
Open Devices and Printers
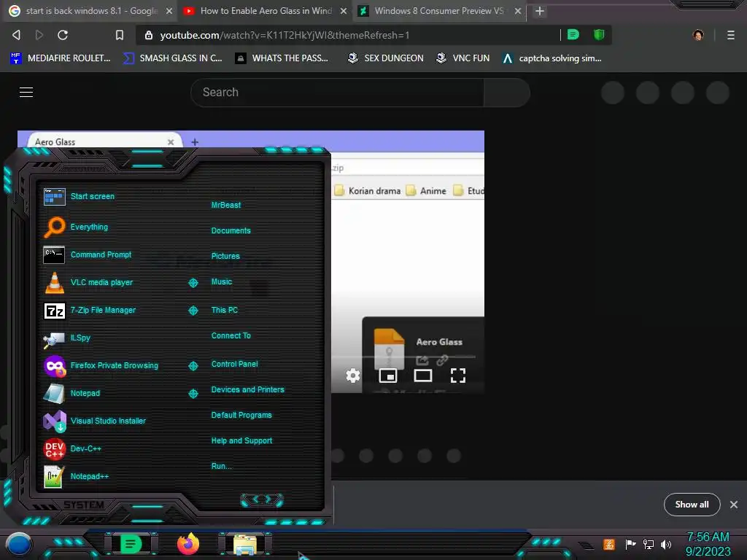click(x=247, y=389)
